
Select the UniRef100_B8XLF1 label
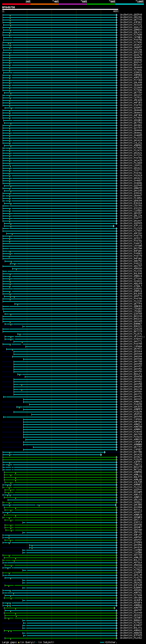click(x=131, y=374)
